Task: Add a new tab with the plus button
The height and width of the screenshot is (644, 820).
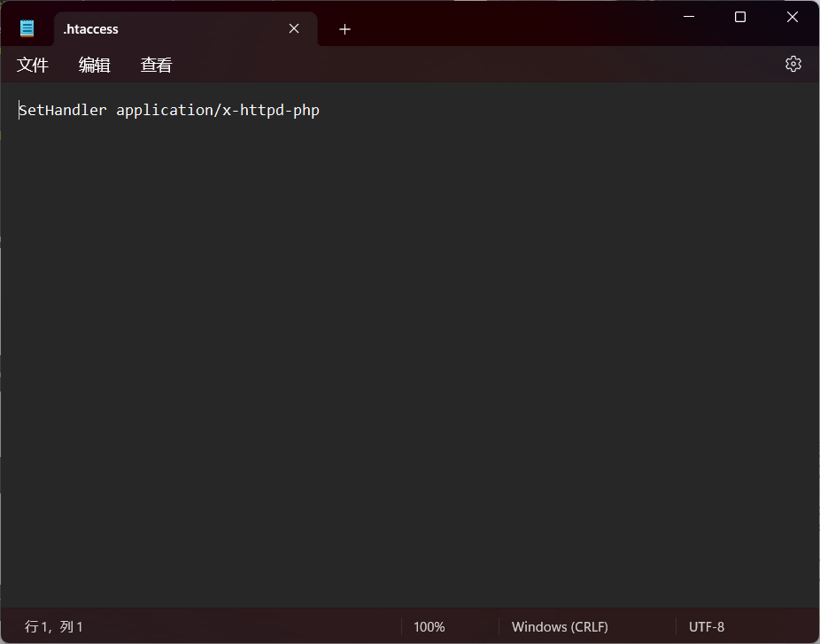Action: (x=344, y=29)
